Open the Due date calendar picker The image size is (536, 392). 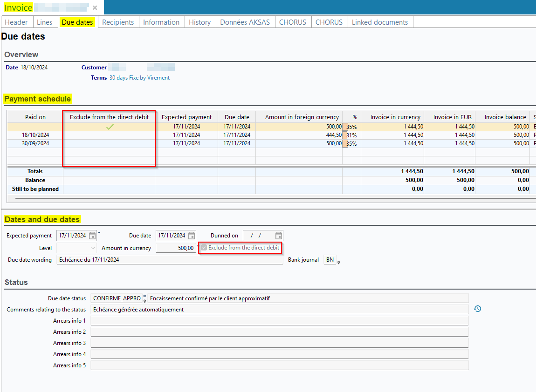click(192, 236)
